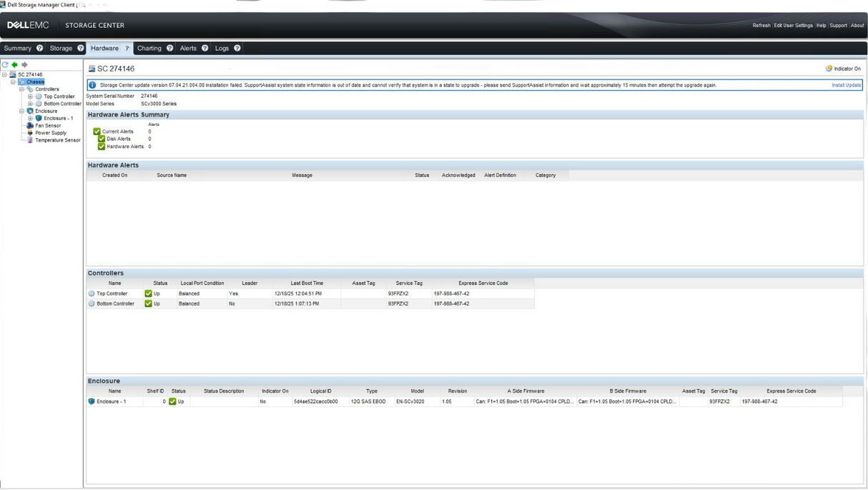
Task: Click the About link in header
Action: pos(857,25)
